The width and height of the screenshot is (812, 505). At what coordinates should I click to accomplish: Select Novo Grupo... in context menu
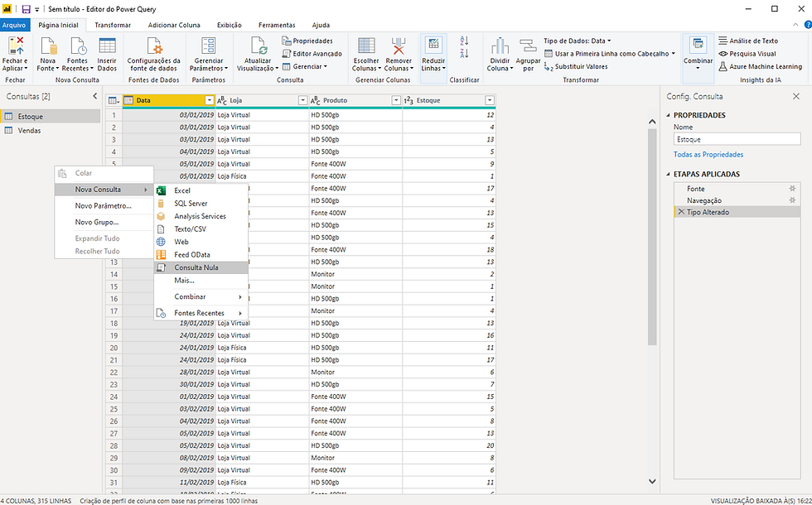(104, 222)
